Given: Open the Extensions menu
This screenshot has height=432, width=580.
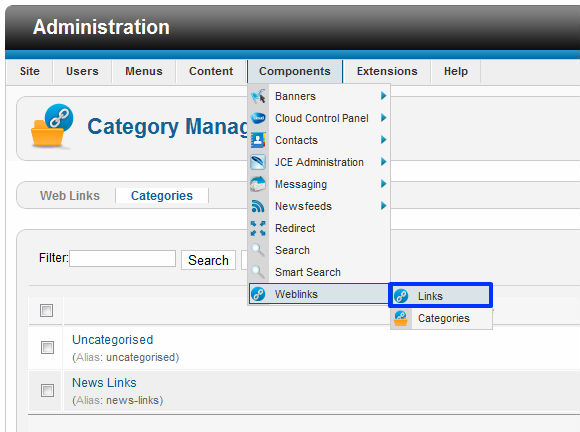Looking at the screenshot, I should [x=387, y=71].
